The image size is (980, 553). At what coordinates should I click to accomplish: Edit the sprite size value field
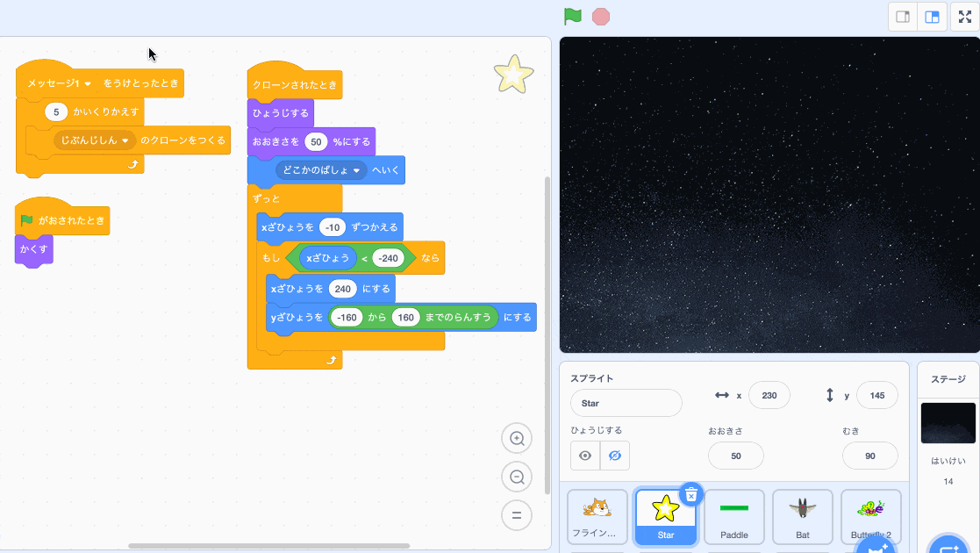coord(735,456)
